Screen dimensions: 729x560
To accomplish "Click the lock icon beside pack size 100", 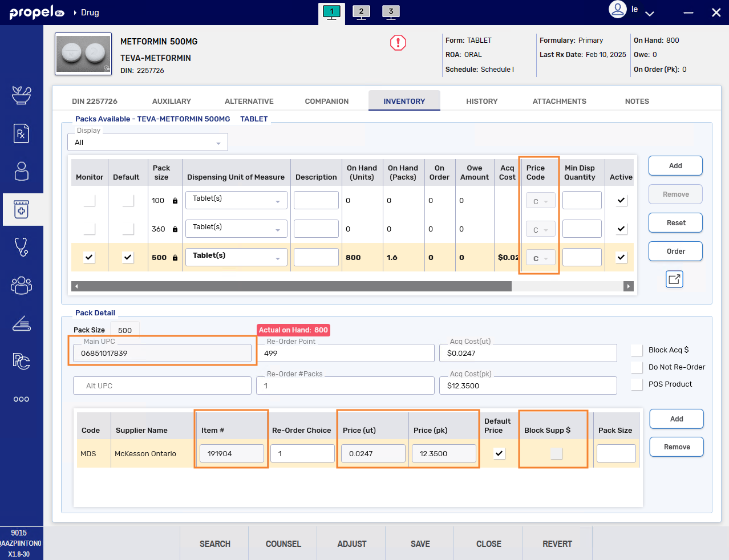I will (175, 201).
